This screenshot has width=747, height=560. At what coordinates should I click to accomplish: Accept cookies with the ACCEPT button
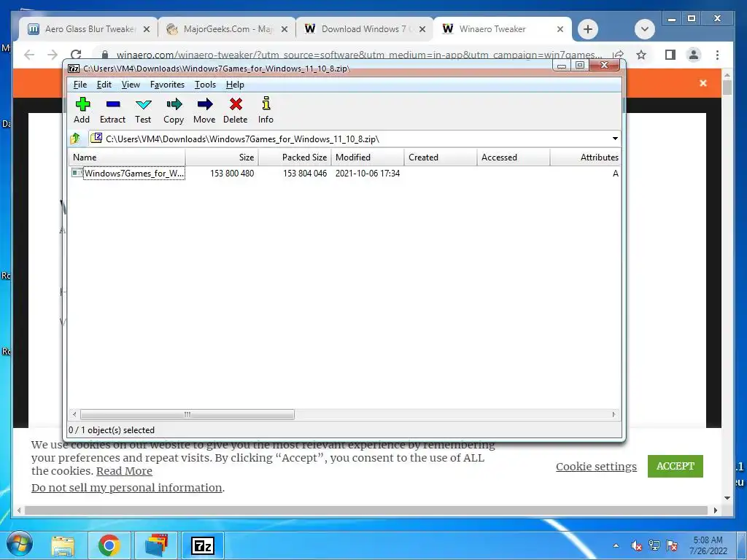point(675,466)
